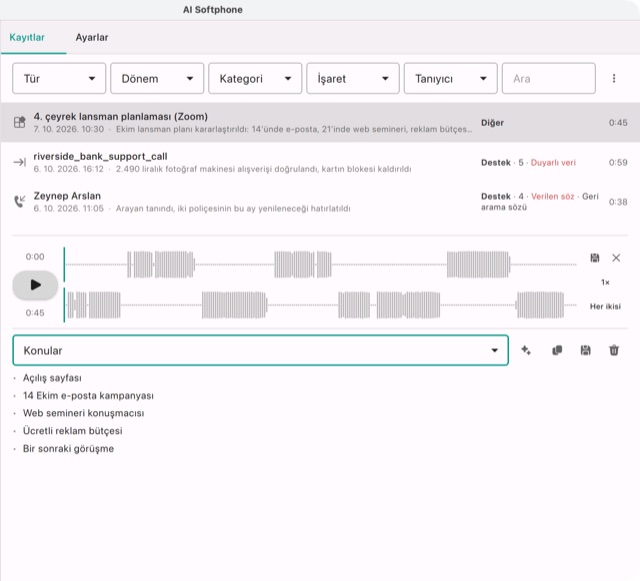
Task: Switch to the Ayarlar tab
Action: (91, 38)
